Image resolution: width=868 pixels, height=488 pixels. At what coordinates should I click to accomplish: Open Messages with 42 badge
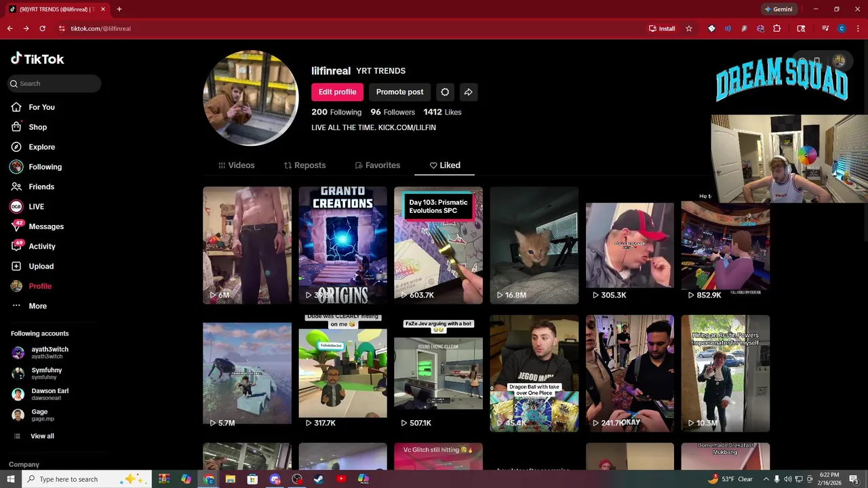point(45,226)
